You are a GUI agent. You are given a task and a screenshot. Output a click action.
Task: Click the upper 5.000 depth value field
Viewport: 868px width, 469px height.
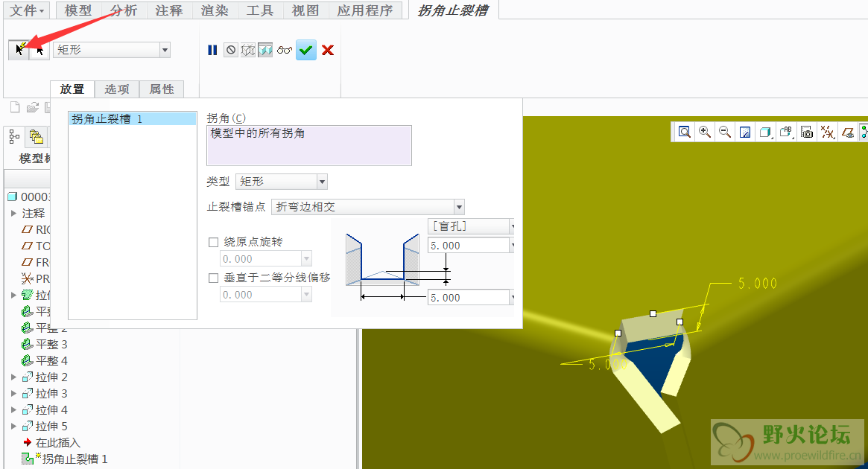(469, 246)
